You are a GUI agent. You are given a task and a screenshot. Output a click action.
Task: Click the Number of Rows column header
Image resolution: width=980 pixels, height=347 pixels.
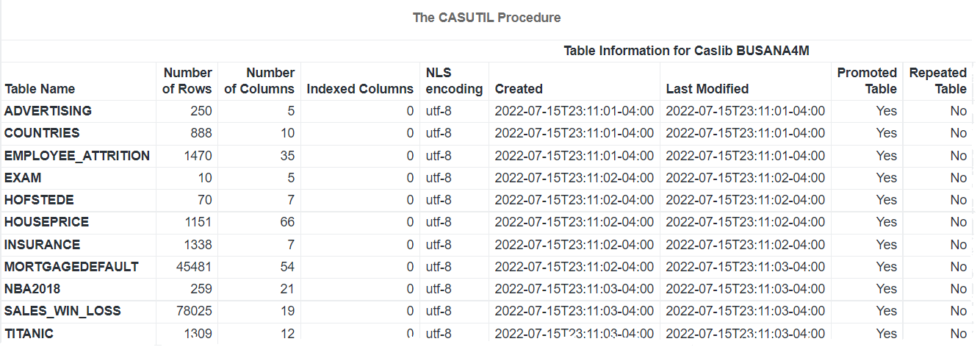point(187,81)
